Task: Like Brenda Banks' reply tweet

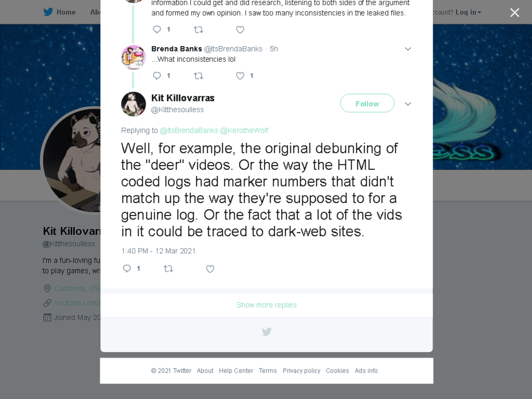Action: [240, 76]
